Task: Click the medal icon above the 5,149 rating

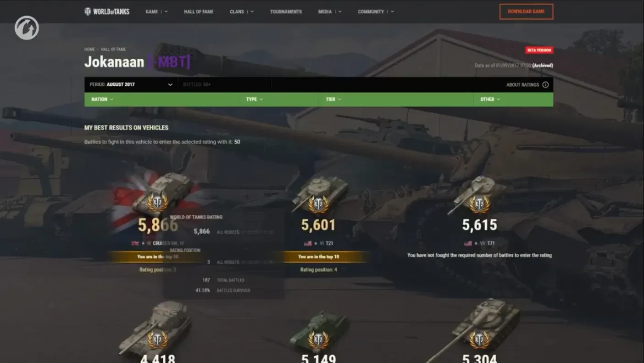Action: tap(318, 340)
